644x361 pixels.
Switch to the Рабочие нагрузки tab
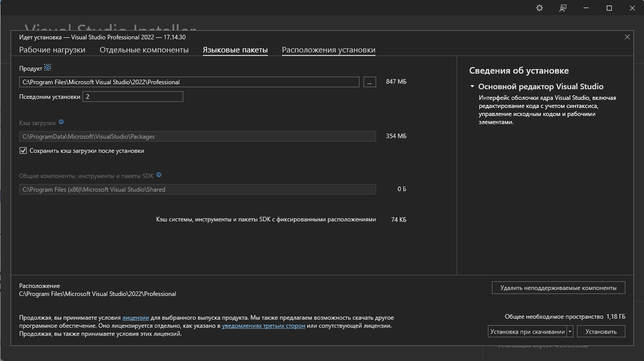coord(52,50)
